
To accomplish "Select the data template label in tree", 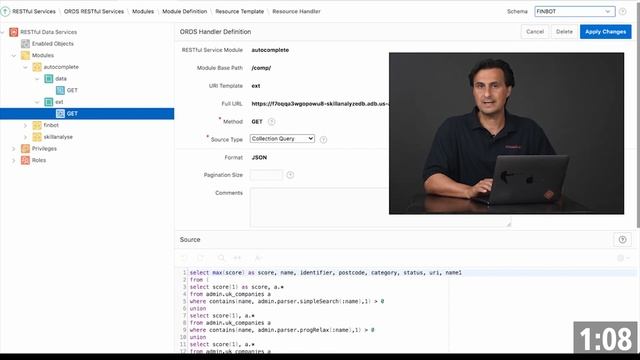I will [x=61, y=78].
